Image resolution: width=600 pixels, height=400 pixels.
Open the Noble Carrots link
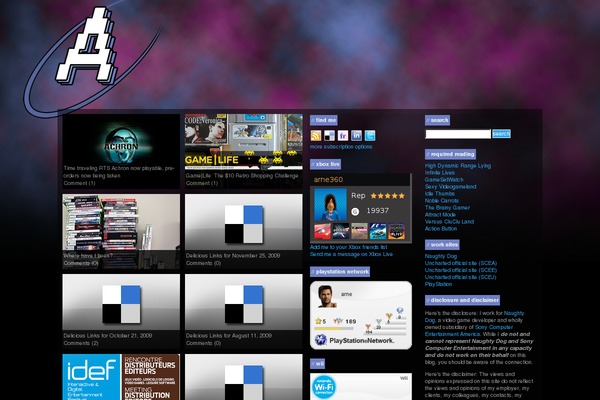tap(442, 201)
